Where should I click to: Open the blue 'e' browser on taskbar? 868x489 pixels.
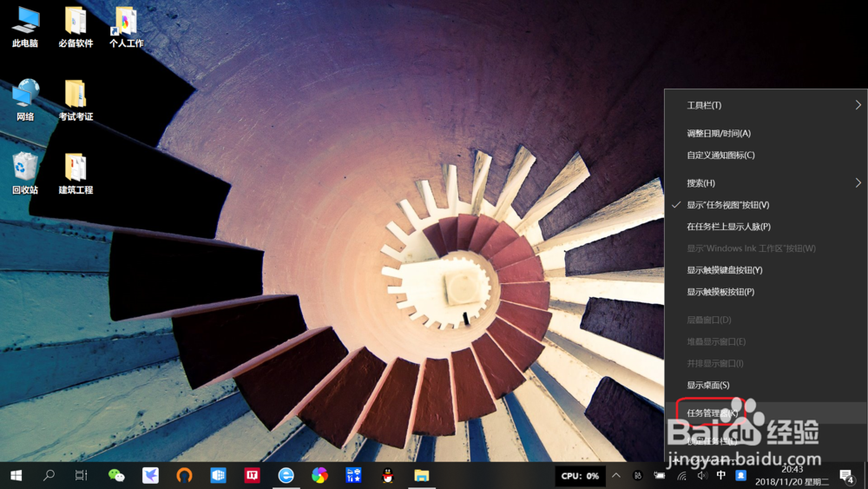click(286, 475)
